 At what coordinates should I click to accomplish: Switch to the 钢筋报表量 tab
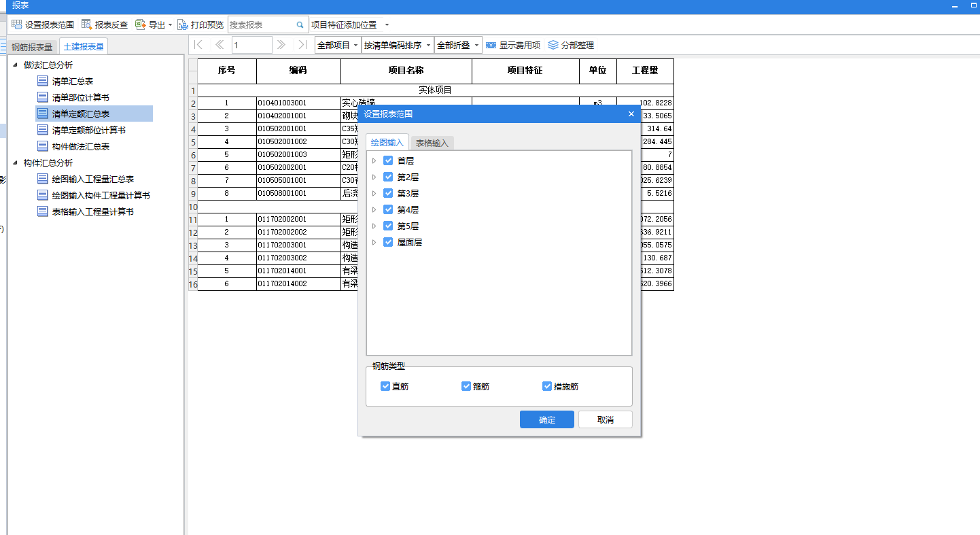(32, 47)
